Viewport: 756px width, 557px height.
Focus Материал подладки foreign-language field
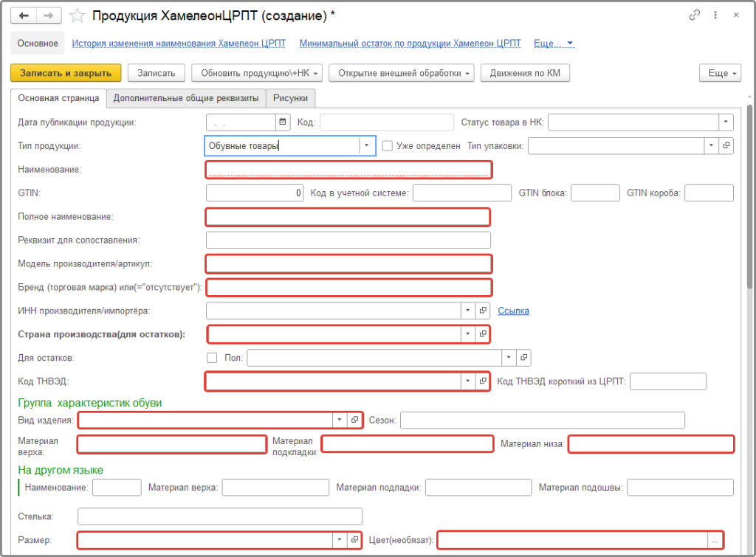tap(478, 487)
